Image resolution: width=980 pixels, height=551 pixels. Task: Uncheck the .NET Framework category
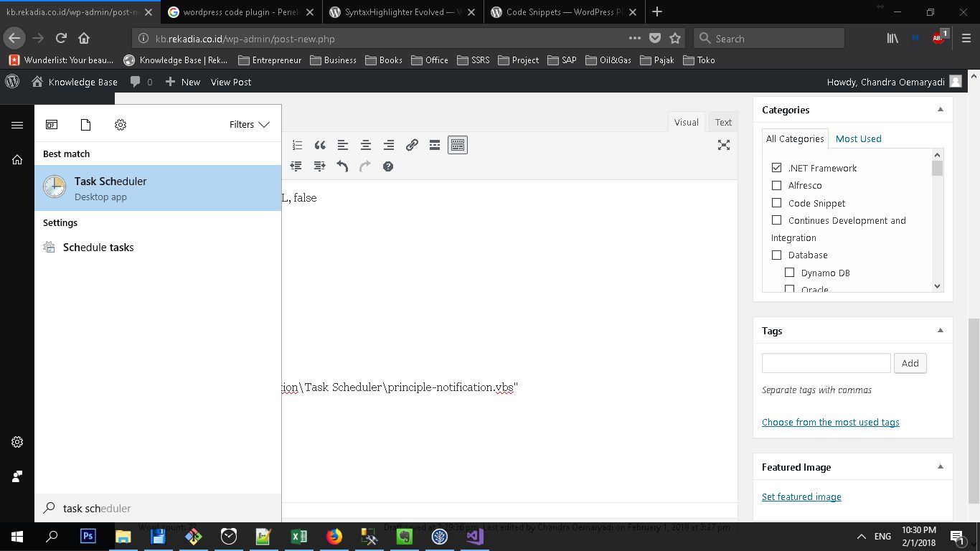click(776, 168)
